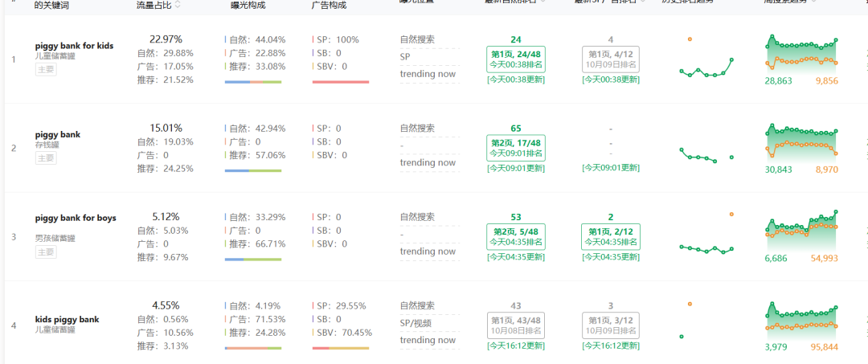Screen dimensions: 868x364
Task: Open the keyword link kids piggy bank
Action: pos(67,319)
